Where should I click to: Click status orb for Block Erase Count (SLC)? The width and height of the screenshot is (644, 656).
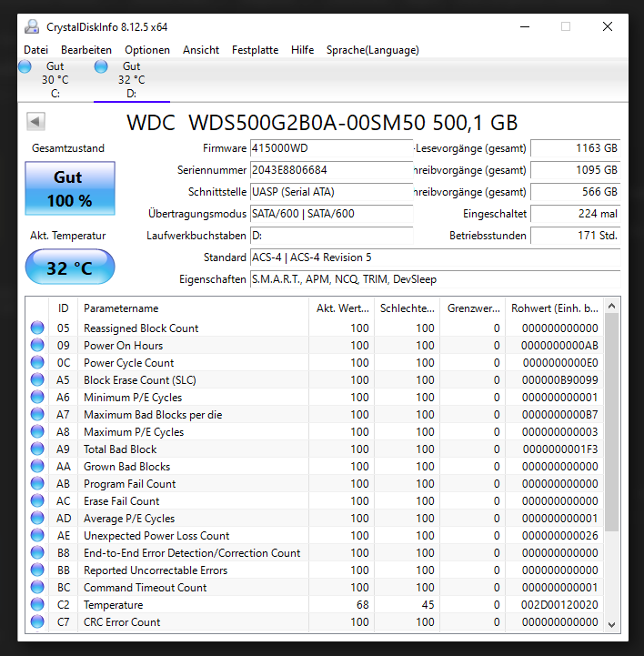[37, 379]
